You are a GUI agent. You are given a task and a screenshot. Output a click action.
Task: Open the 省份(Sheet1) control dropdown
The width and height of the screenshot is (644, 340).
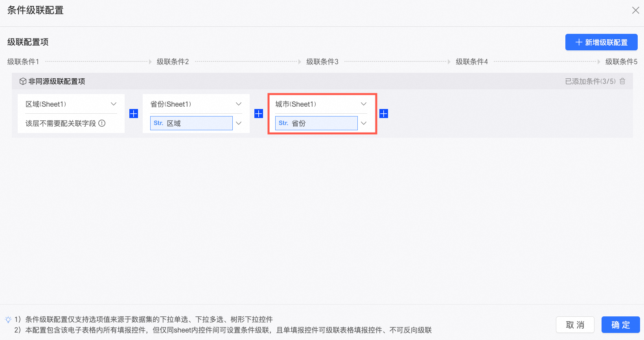tap(196, 104)
